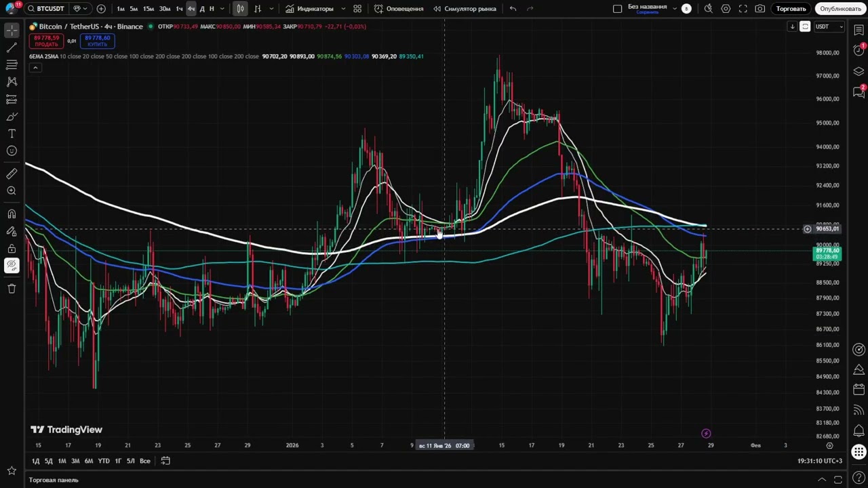Select the text annotation tool

tap(12, 134)
